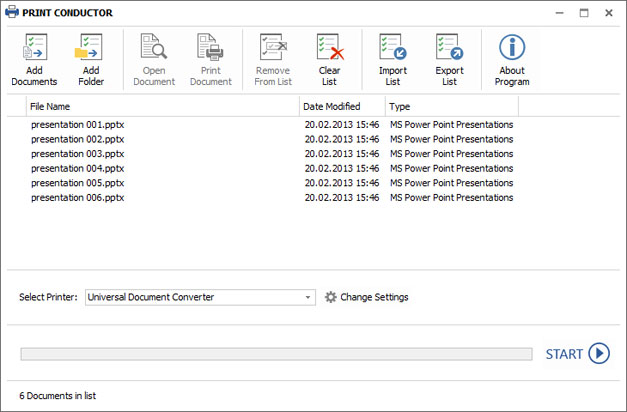Click the Select Printer label
627x412 pixels.
[x=48, y=297]
